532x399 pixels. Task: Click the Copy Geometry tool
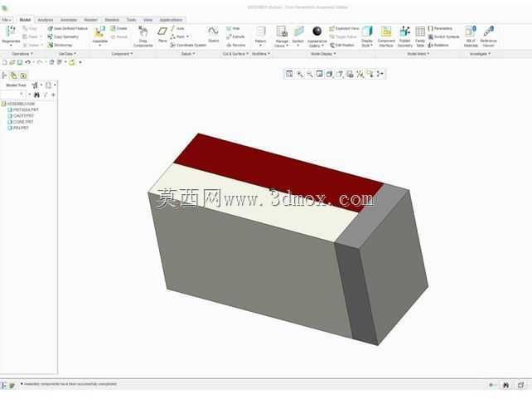coord(63,36)
